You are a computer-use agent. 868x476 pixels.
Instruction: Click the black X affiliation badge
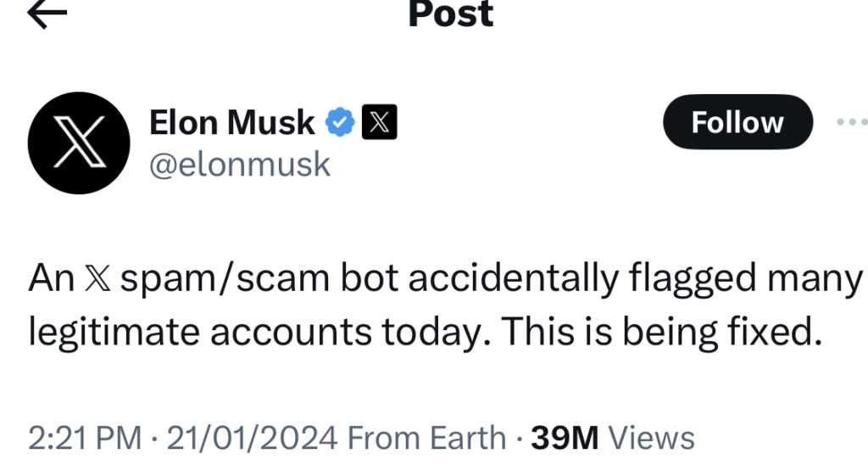380,124
